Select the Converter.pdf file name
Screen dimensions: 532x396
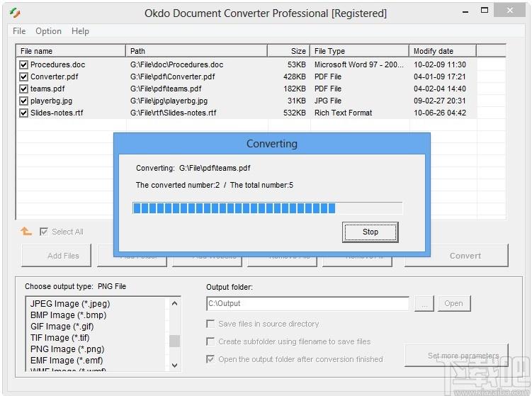[55, 77]
